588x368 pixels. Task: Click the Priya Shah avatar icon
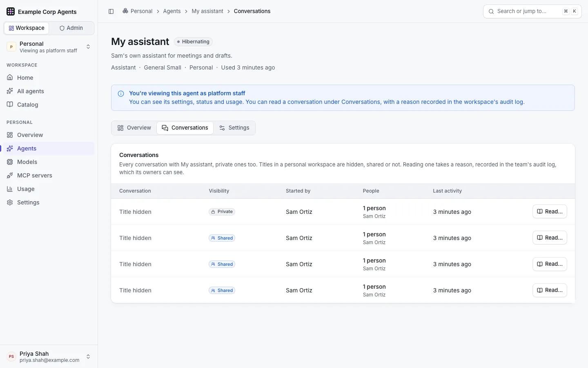coord(11,357)
